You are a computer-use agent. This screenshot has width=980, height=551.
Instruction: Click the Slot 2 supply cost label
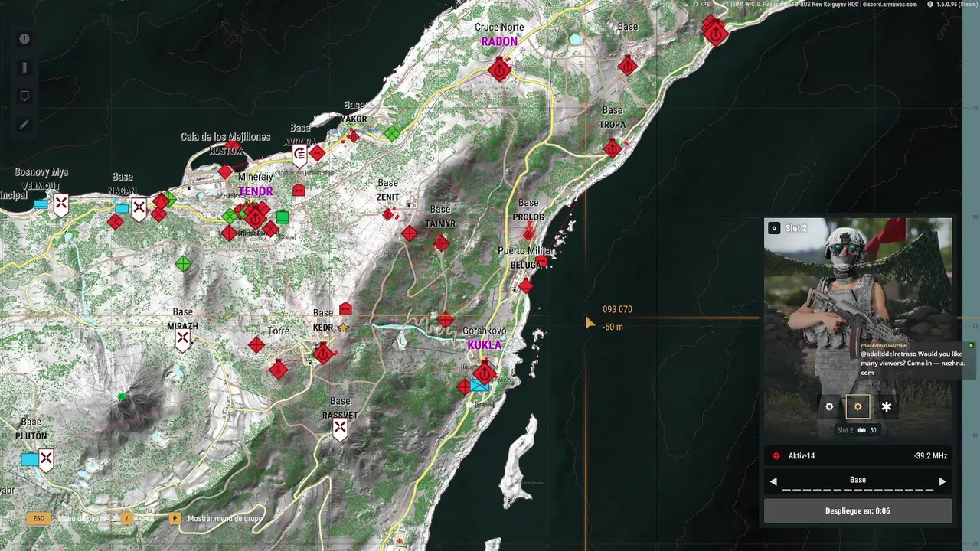pyautogui.click(x=857, y=430)
